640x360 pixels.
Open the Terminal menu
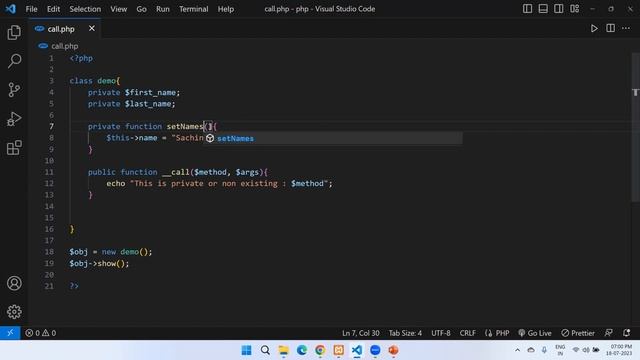(193, 9)
